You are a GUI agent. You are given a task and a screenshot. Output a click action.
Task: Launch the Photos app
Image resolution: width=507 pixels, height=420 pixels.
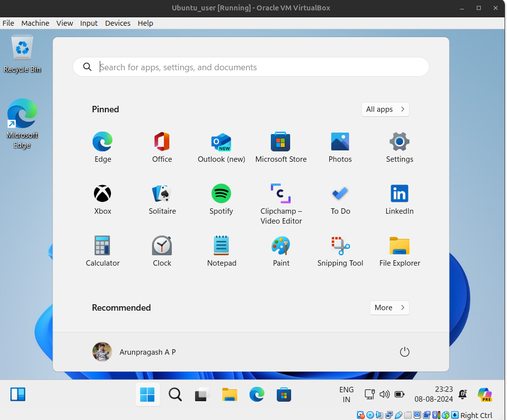click(340, 147)
